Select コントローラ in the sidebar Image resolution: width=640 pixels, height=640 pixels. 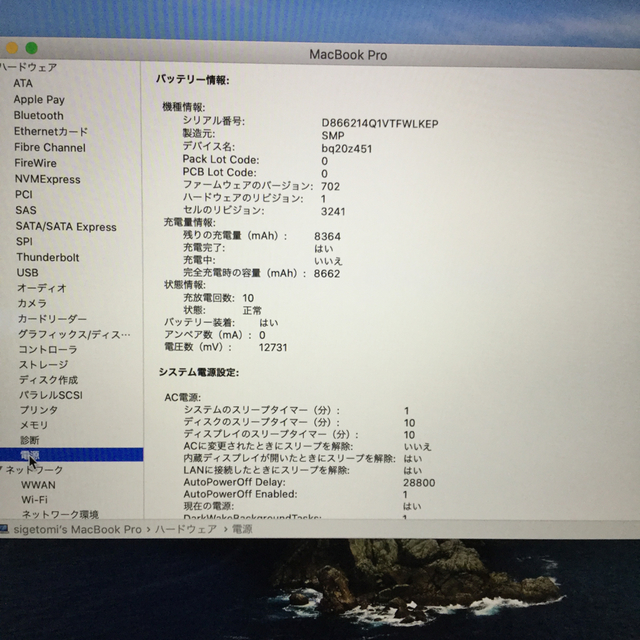pos(48,349)
